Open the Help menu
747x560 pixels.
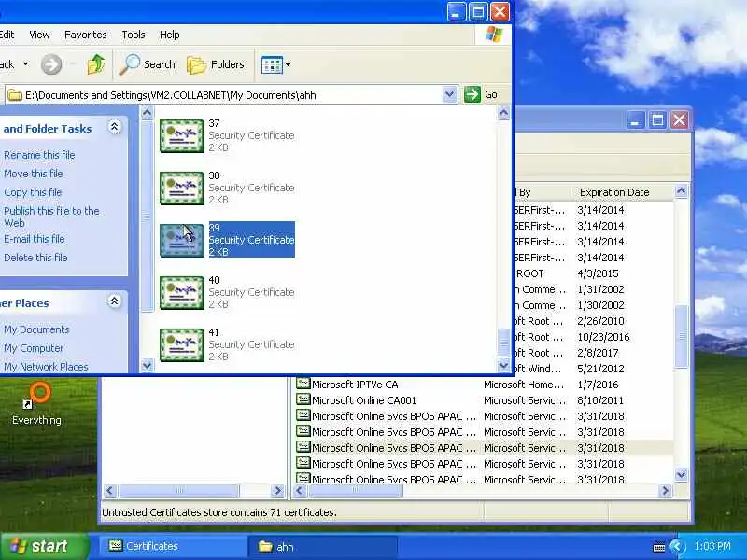click(170, 35)
